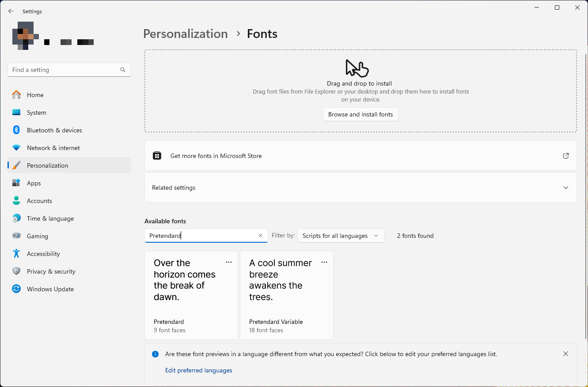Image resolution: width=588 pixels, height=387 pixels.
Task: Click the Microsoft Store bag icon
Action: click(x=157, y=155)
